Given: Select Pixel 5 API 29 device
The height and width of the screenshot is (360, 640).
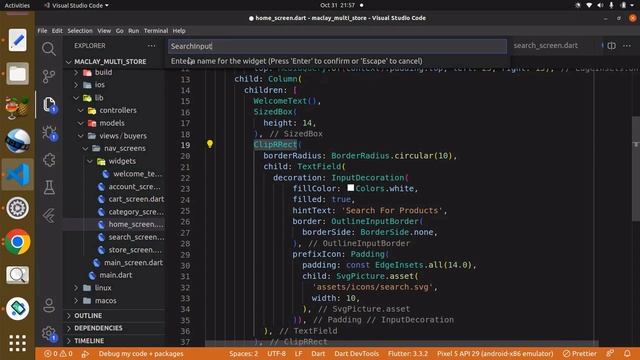Looking at the screenshot, I should click(x=495, y=353).
